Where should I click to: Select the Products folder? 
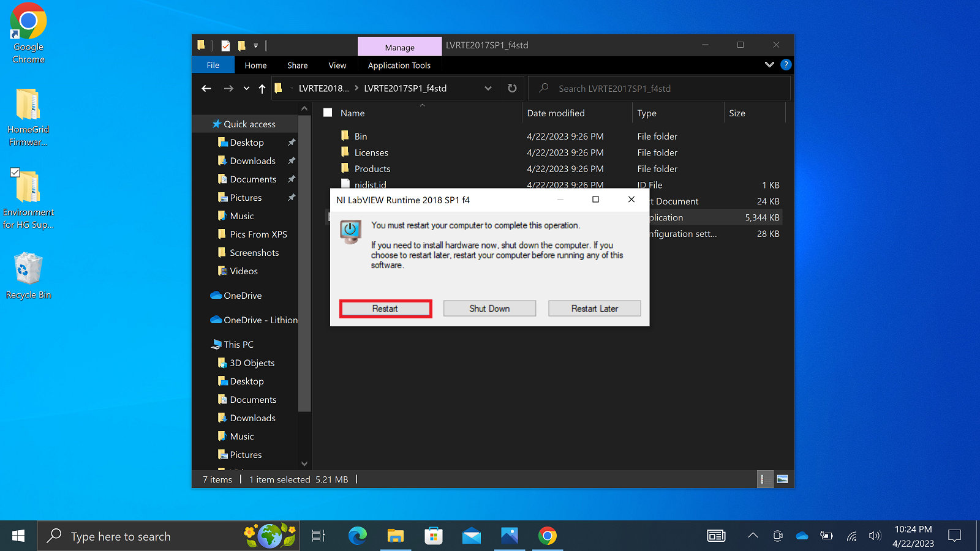pyautogui.click(x=372, y=168)
